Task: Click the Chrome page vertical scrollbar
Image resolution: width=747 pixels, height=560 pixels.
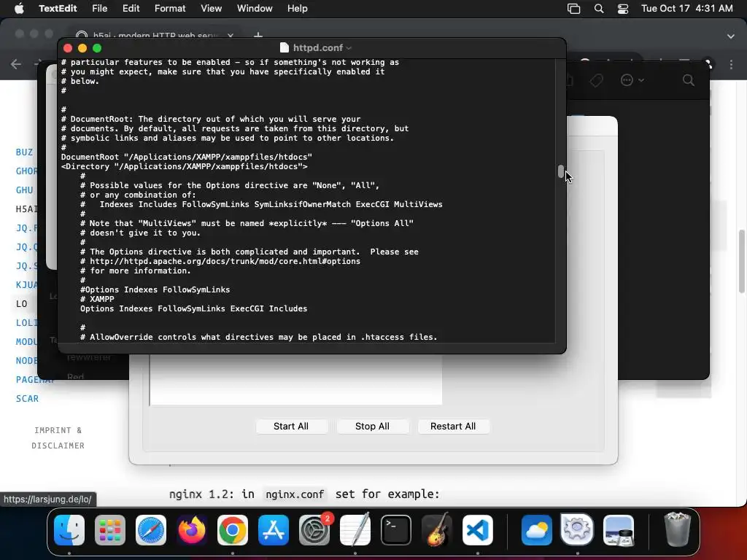Action: click(x=742, y=261)
